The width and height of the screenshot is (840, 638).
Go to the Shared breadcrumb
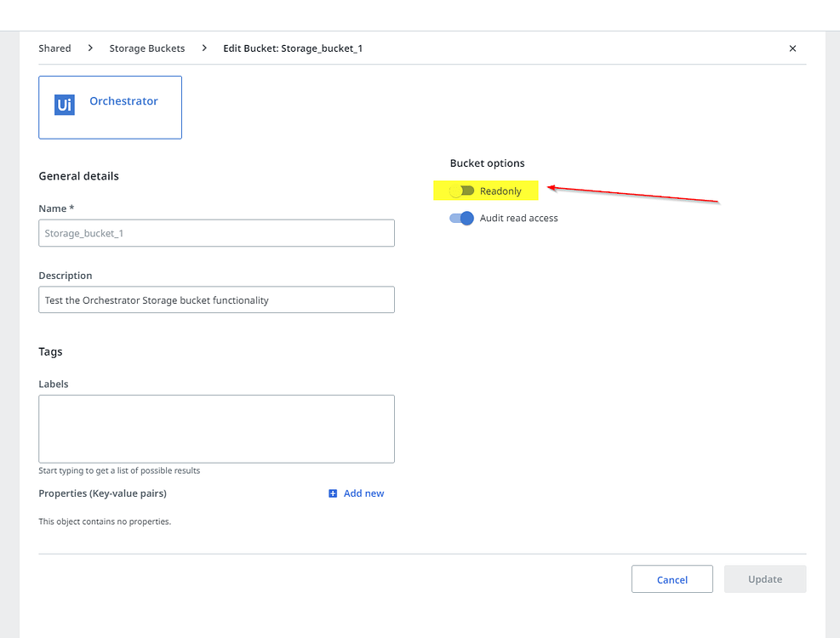point(54,48)
